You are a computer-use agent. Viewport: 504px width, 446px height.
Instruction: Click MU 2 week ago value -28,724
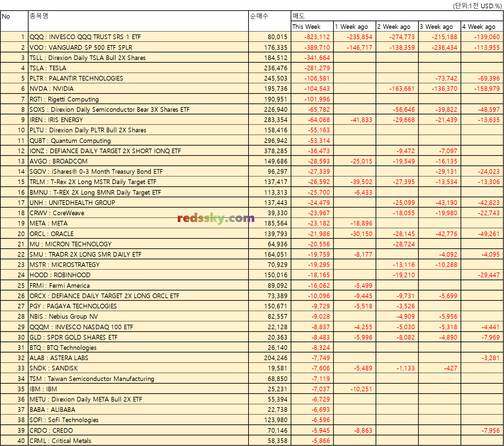tap(404, 244)
